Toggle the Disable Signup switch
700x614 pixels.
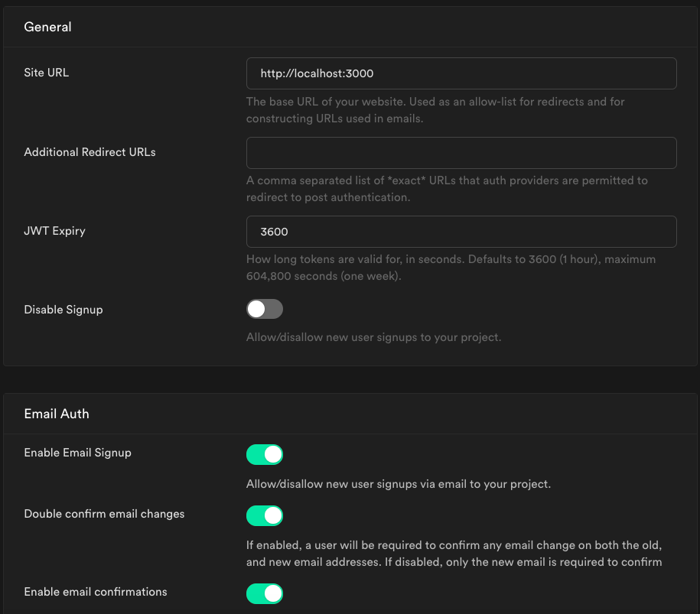point(264,309)
